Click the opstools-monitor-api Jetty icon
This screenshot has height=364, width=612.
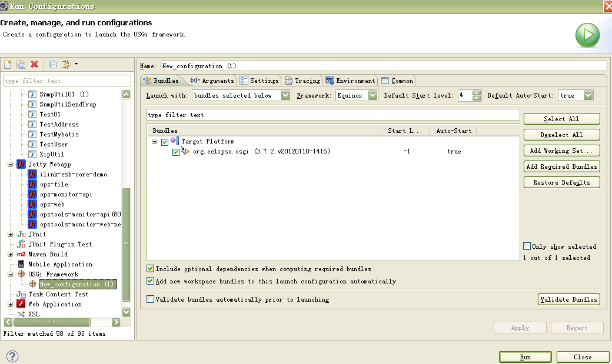(x=32, y=214)
